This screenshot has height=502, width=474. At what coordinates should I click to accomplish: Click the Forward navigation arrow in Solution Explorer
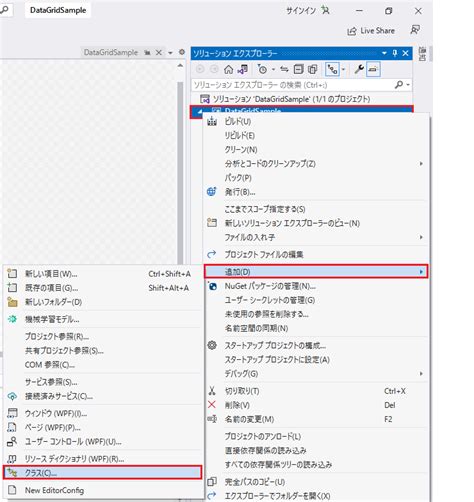214,69
